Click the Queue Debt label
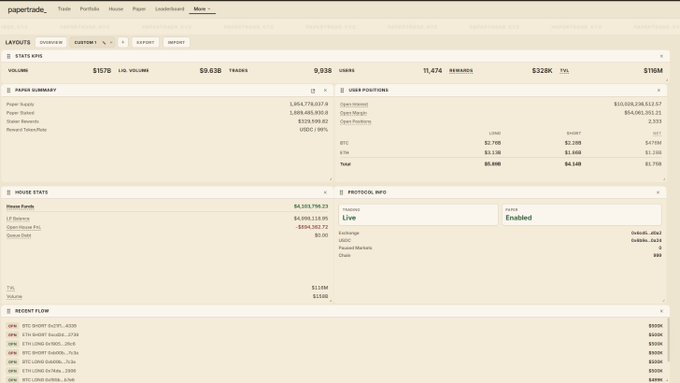The image size is (680, 383). pyautogui.click(x=19, y=236)
